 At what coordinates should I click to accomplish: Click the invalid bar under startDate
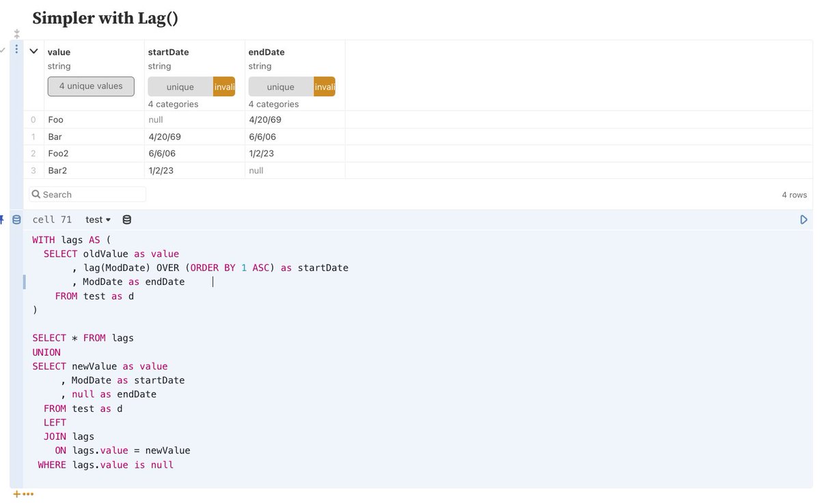pos(224,87)
